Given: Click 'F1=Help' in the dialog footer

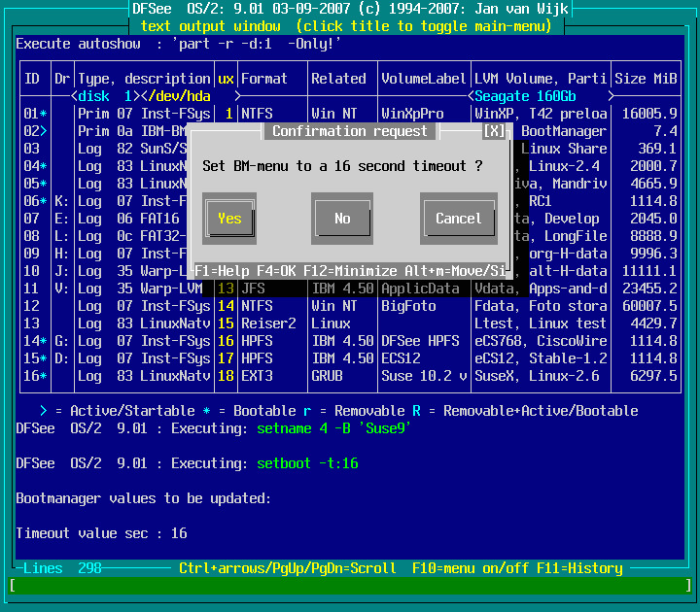Looking at the screenshot, I should [x=222, y=271].
